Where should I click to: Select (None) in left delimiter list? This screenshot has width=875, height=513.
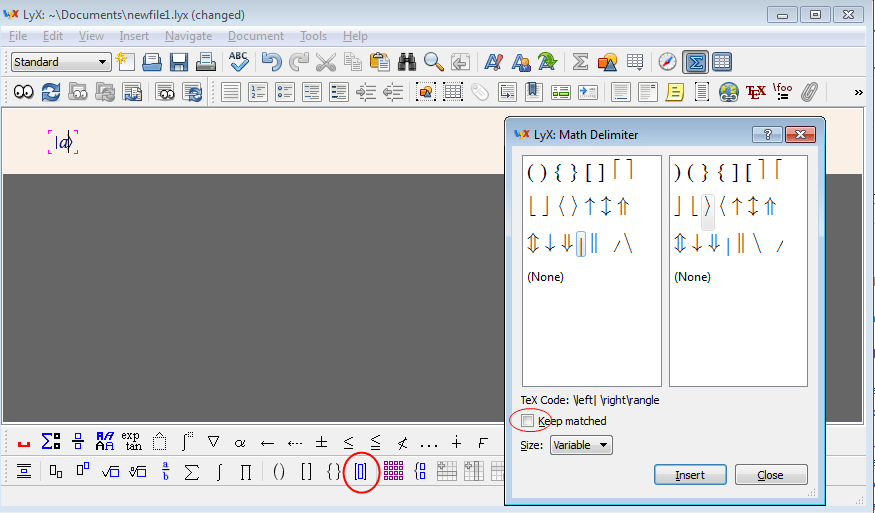545,277
